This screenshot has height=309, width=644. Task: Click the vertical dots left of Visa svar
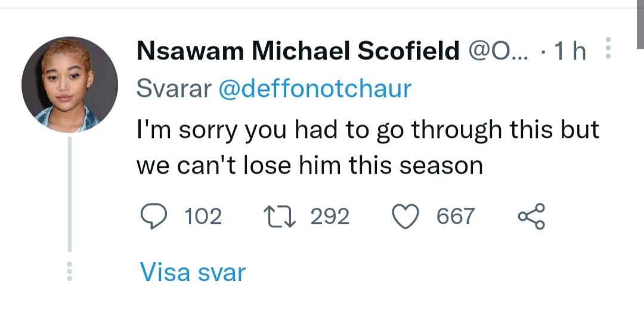click(x=69, y=271)
